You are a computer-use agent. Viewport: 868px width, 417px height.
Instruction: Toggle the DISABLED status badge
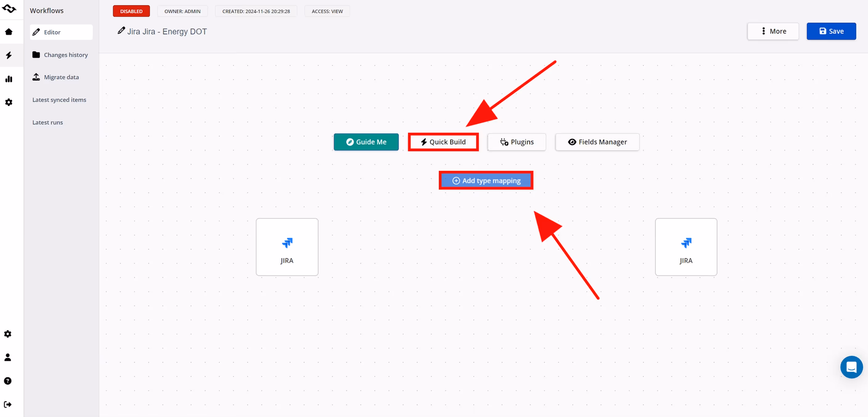131,11
